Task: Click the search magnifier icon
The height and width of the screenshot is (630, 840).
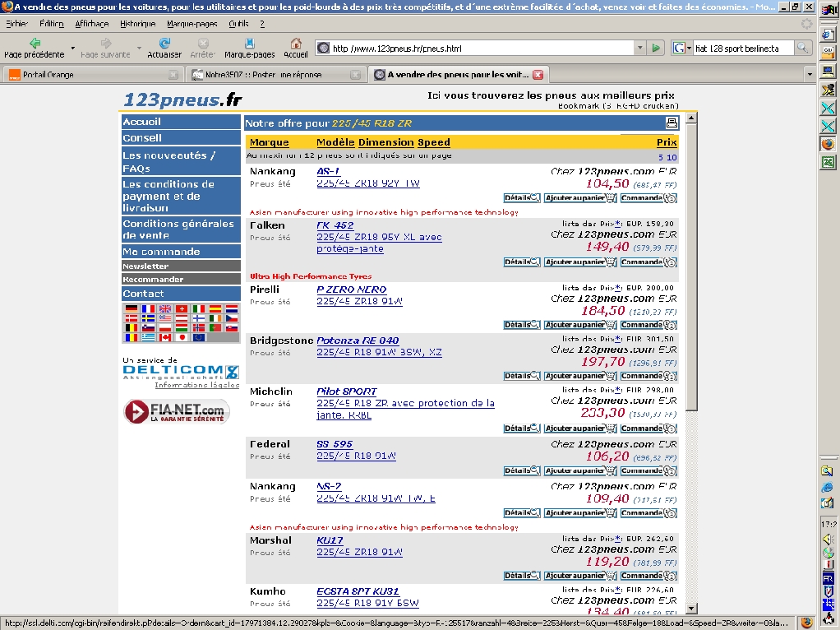Action: [802, 49]
